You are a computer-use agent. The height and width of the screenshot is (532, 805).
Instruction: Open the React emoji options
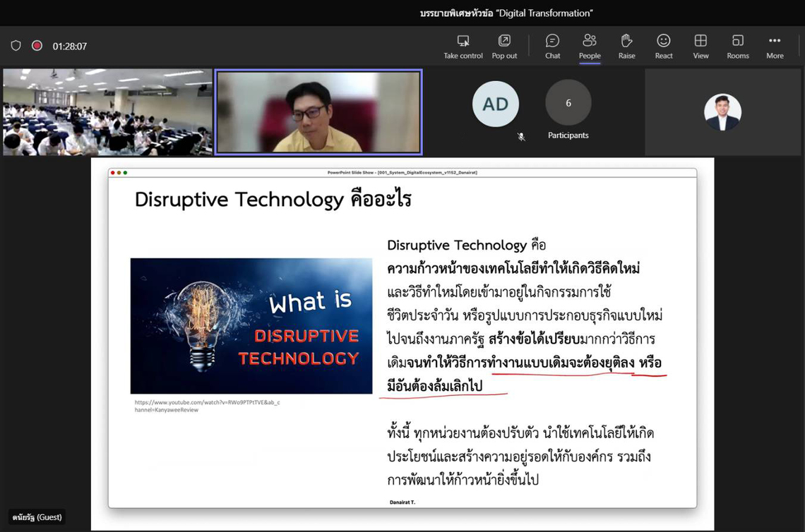(664, 46)
